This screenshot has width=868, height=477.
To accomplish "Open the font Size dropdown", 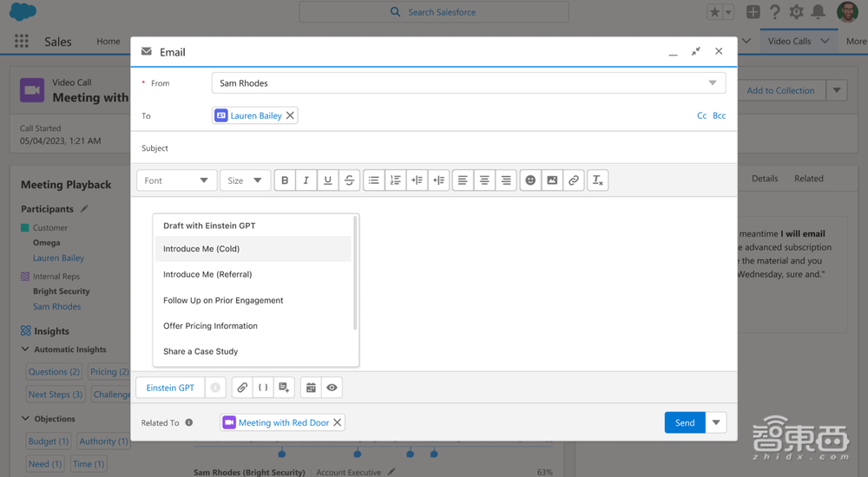I will (x=245, y=180).
